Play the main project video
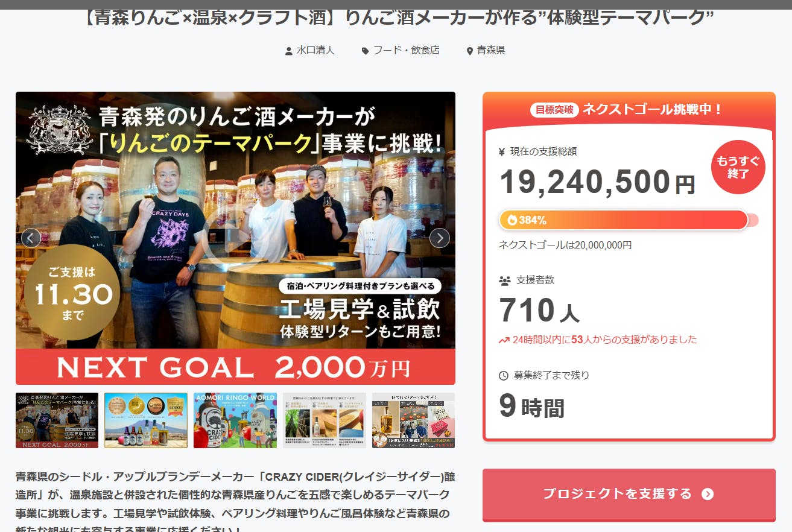Screen dimensions: 792x532 (235, 238)
